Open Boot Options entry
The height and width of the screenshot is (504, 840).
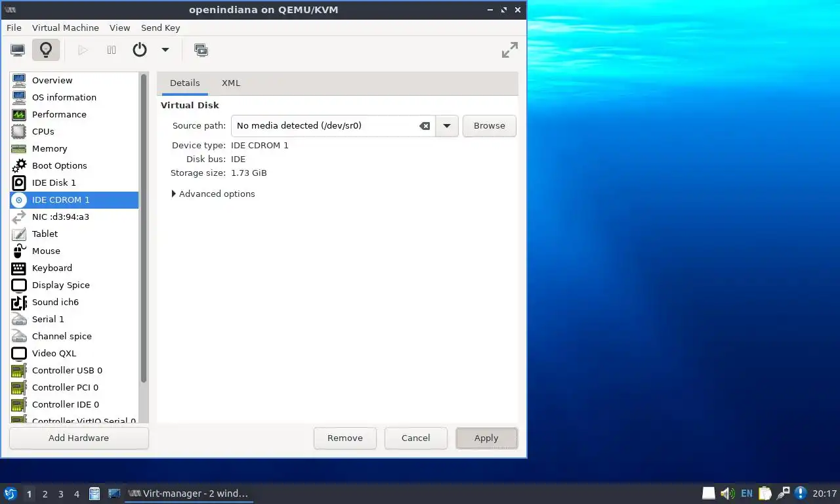[x=74, y=165]
